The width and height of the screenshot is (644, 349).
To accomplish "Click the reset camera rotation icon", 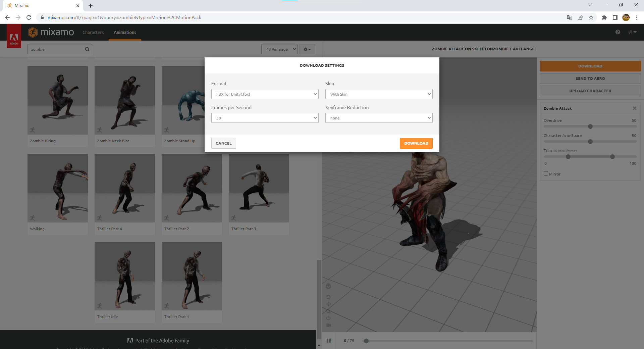I will (x=328, y=297).
